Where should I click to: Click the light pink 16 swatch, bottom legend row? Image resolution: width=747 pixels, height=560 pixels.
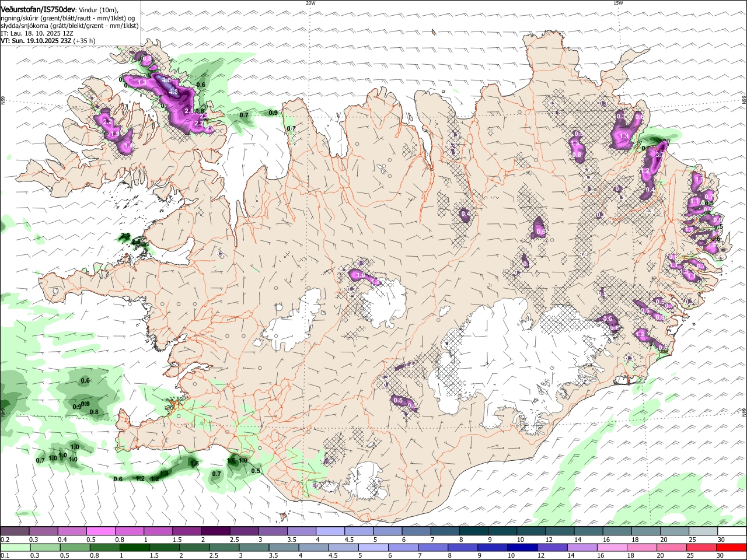pyautogui.click(x=611, y=547)
